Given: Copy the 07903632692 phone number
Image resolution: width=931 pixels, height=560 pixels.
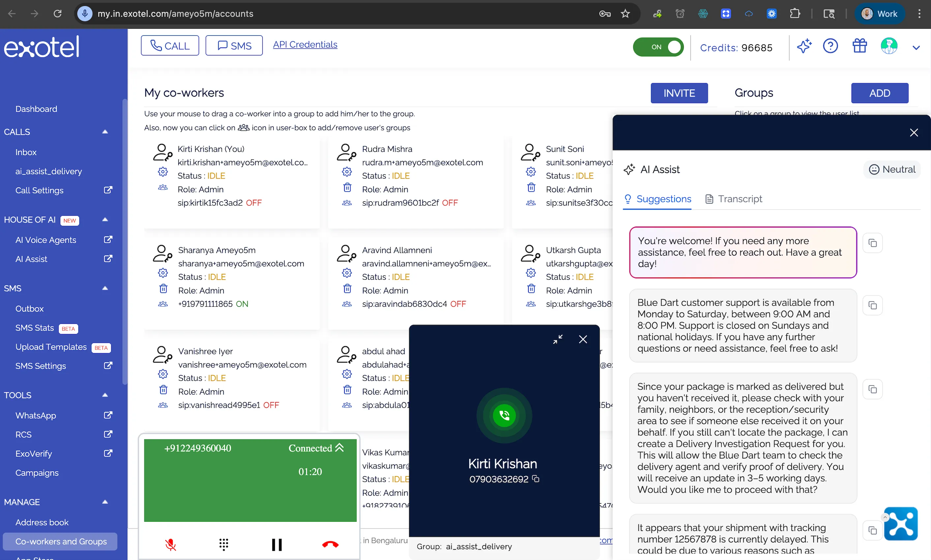Looking at the screenshot, I should [536, 479].
